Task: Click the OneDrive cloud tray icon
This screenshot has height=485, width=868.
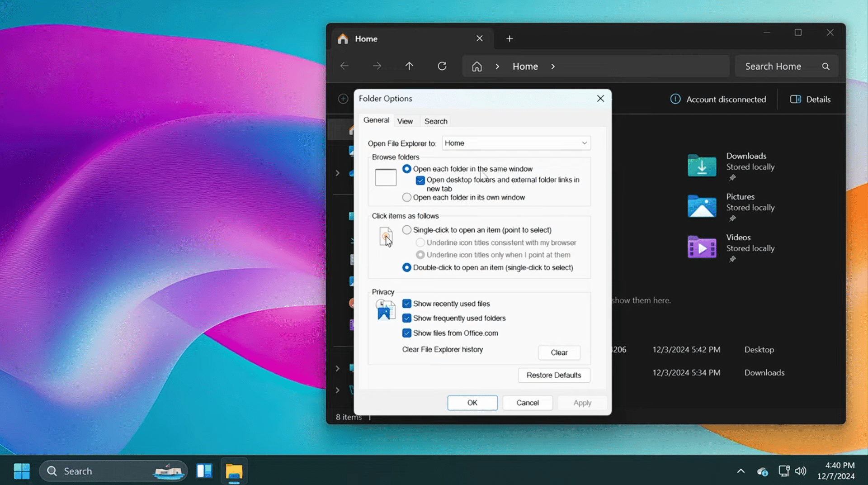Action: point(762,471)
